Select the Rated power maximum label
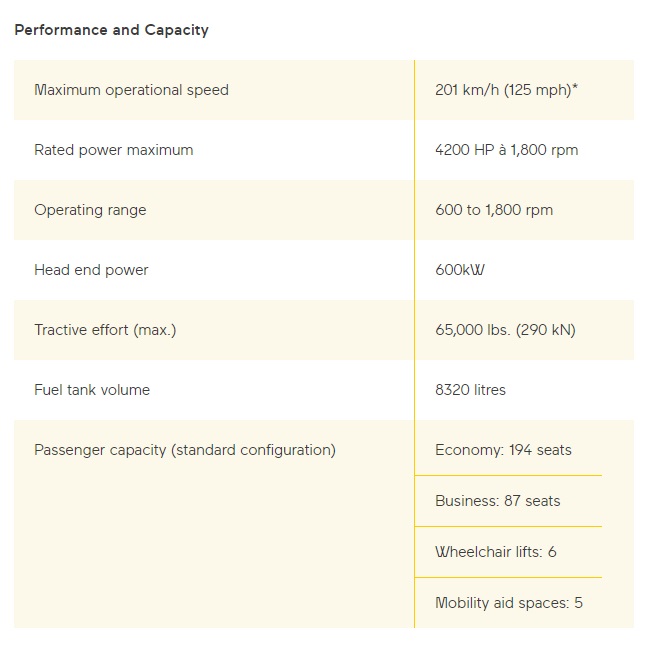The image size is (653, 645). pos(114,150)
